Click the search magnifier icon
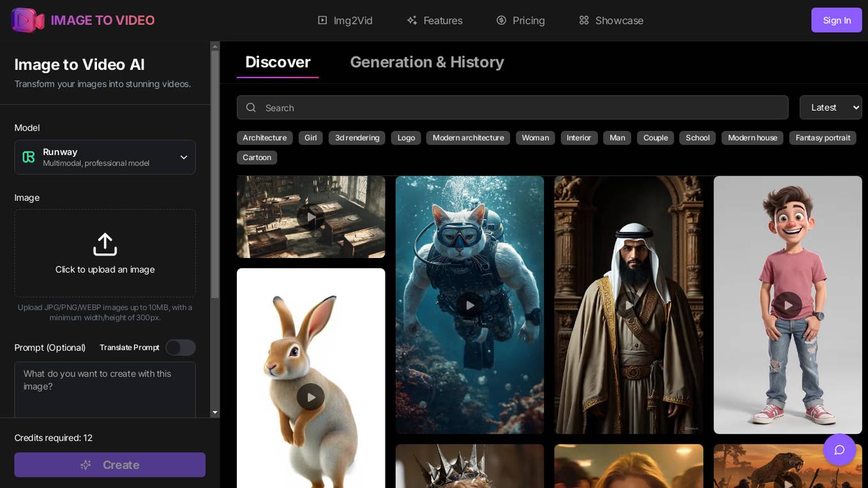This screenshot has height=488, width=868. click(x=251, y=107)
